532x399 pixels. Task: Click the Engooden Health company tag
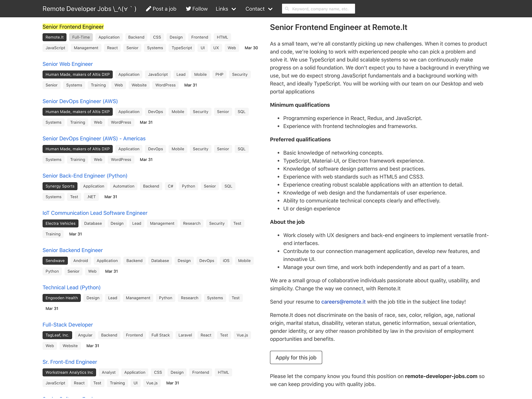click(62, 298)
